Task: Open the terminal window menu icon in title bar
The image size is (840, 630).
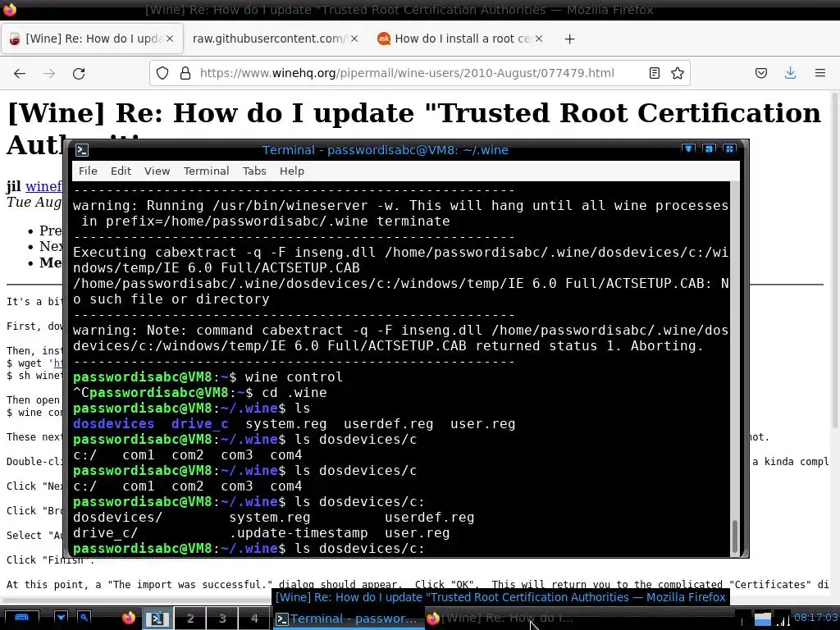Action: (x=82, y=150)
